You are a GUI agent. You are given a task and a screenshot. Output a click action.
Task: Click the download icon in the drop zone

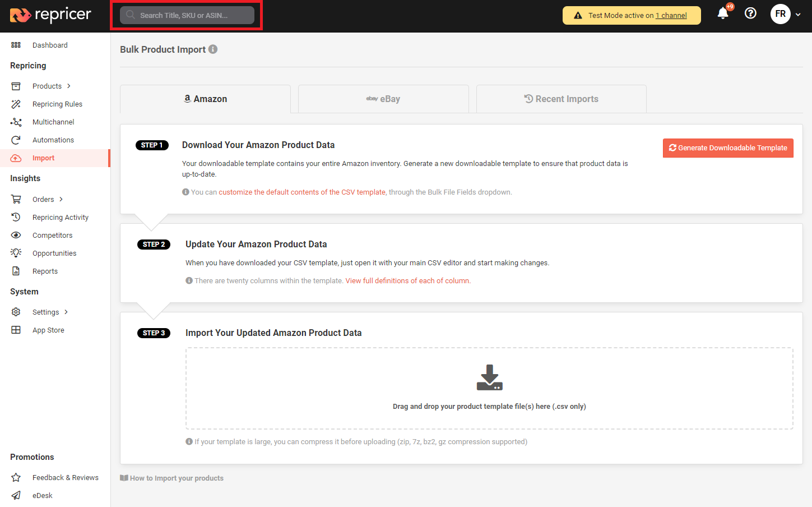point(489,377)
